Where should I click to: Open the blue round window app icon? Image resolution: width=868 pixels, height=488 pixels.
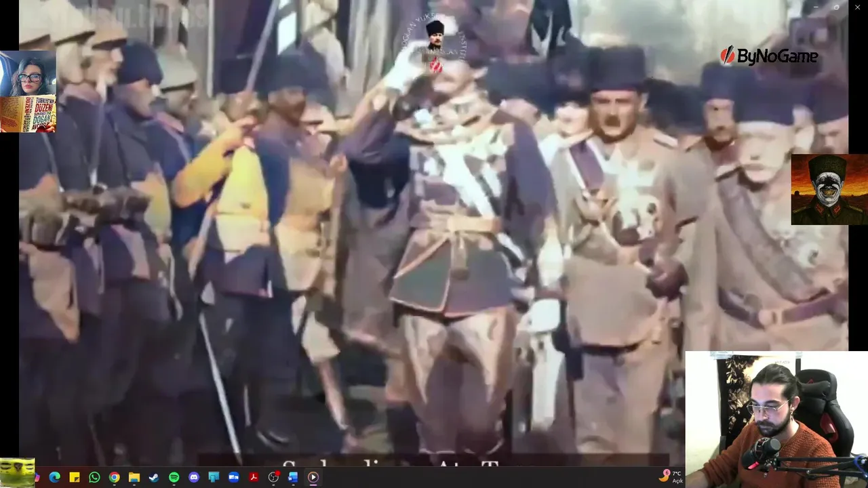pyautogui.click(x=234, y=477)
